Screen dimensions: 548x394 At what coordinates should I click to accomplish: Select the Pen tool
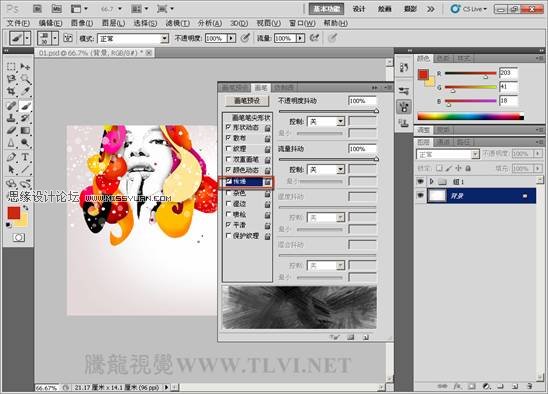pos(11,157)
